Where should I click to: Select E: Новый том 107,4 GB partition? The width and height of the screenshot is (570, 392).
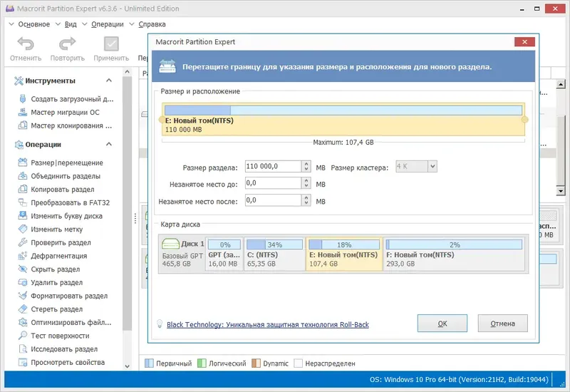[344, 254]
